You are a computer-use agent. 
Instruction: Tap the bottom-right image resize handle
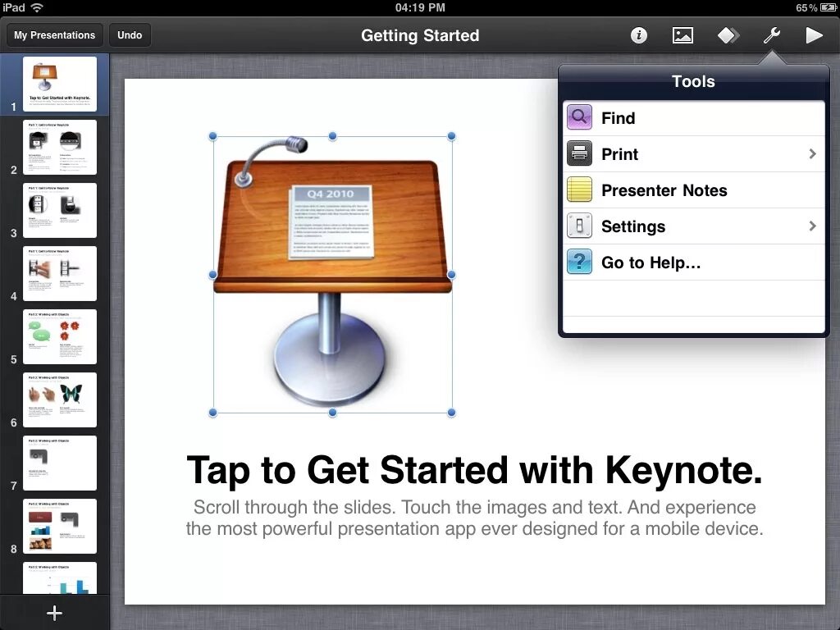coord(452,413)
